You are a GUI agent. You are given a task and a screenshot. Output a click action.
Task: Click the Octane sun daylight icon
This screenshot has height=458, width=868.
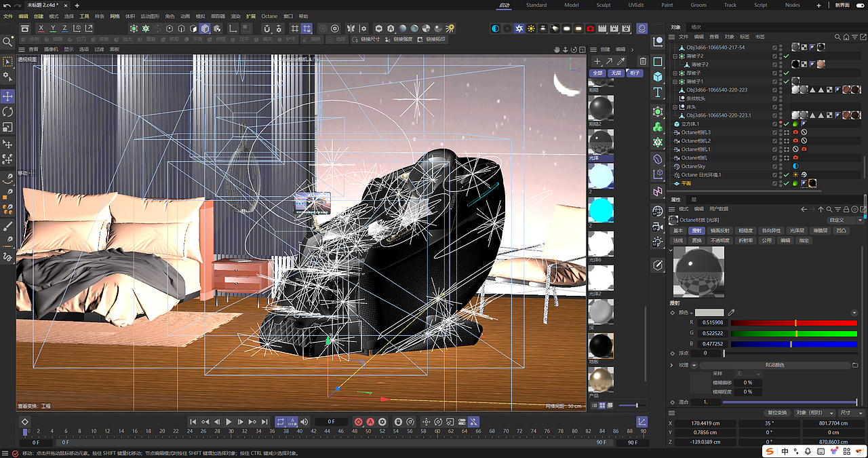(x=531, y=28)
